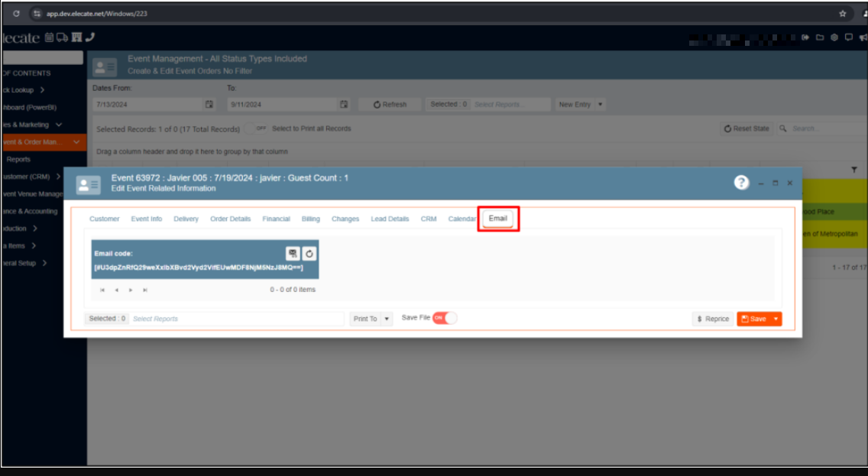Open the delivery truck icon in header
Viewport: 868px width, 476px height.
click(63, 37)
